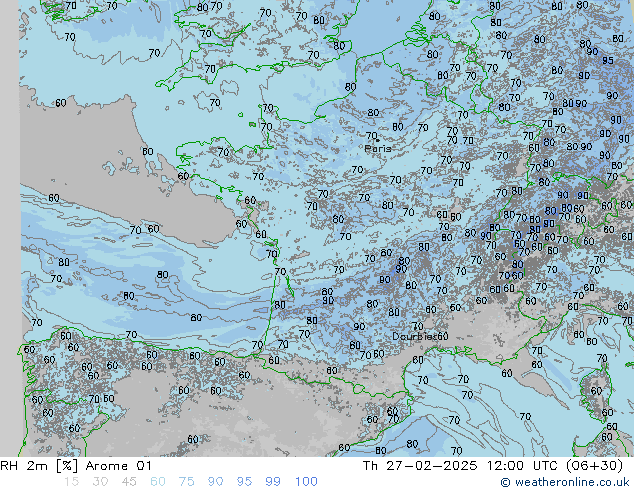This screenshot has width=634, height=490.
Task: Click the legend value 95 below the map
Action: 244,482
